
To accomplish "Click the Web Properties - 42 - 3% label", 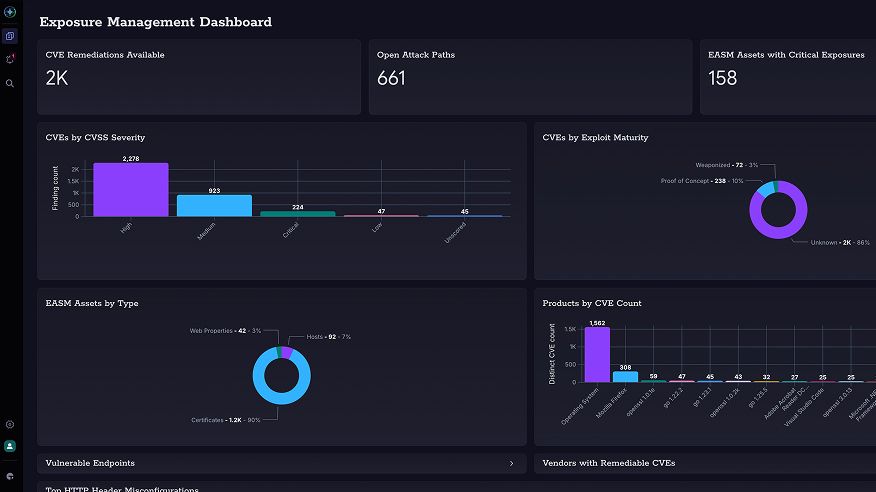I will [225, 331].
